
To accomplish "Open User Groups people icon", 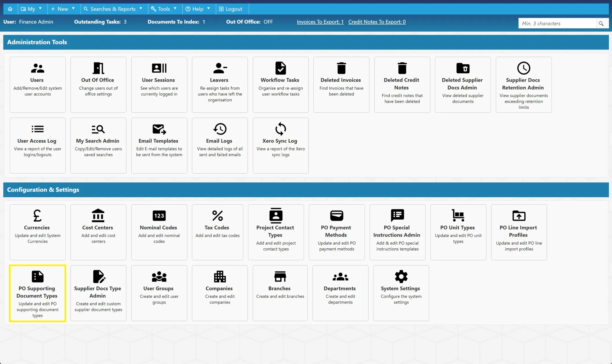I will point(159,276).
